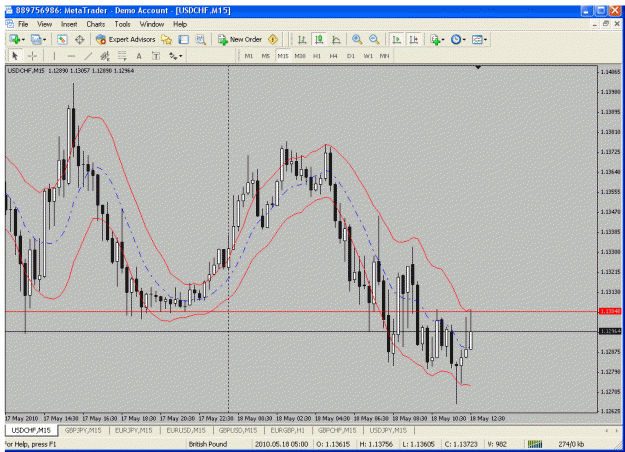Image resolution: width=625 pixels, height=452 pixels.
Task: Open the Charts menu
Action: pyautogui.click(x=96, y=24)
